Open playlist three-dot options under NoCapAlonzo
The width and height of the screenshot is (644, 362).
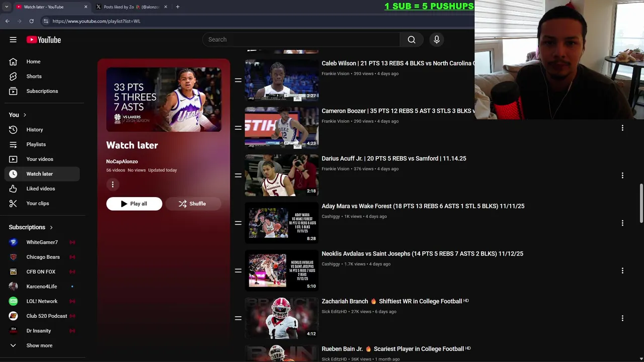click(x=113, y=185)
